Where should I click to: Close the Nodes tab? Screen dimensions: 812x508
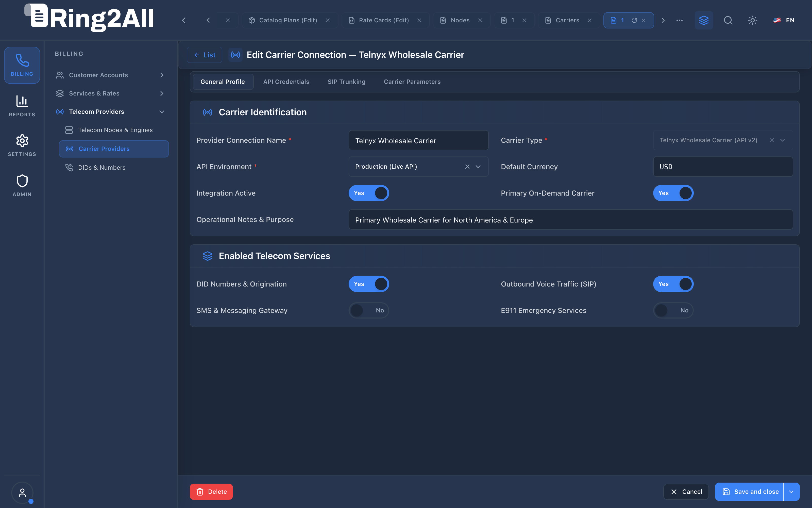480,20
